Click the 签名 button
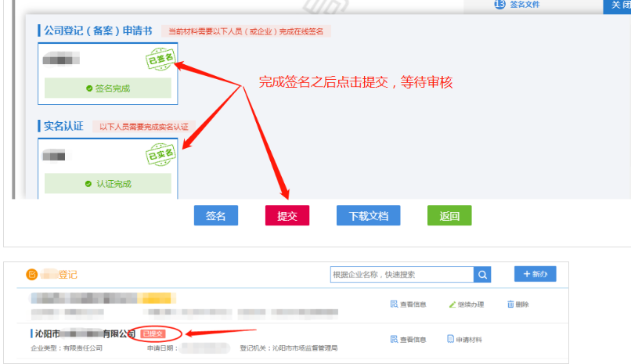Viewport: 631px width, 364px height. [x=216, y=216]
